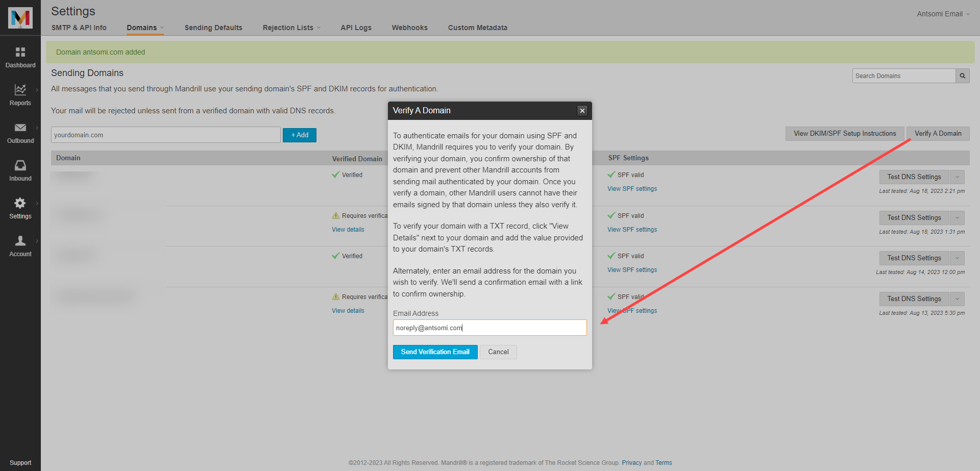
Task: Open Support in the sidebar
Action: [x=20, y=463]
